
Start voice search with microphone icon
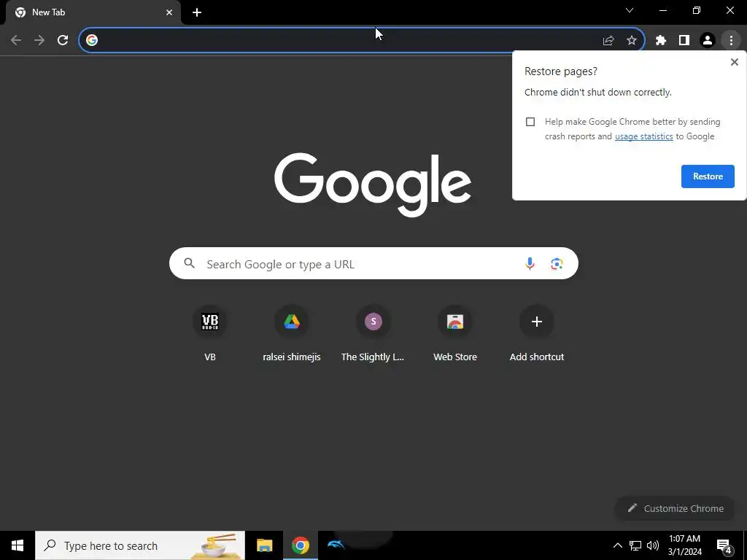(x=530, y=263)
